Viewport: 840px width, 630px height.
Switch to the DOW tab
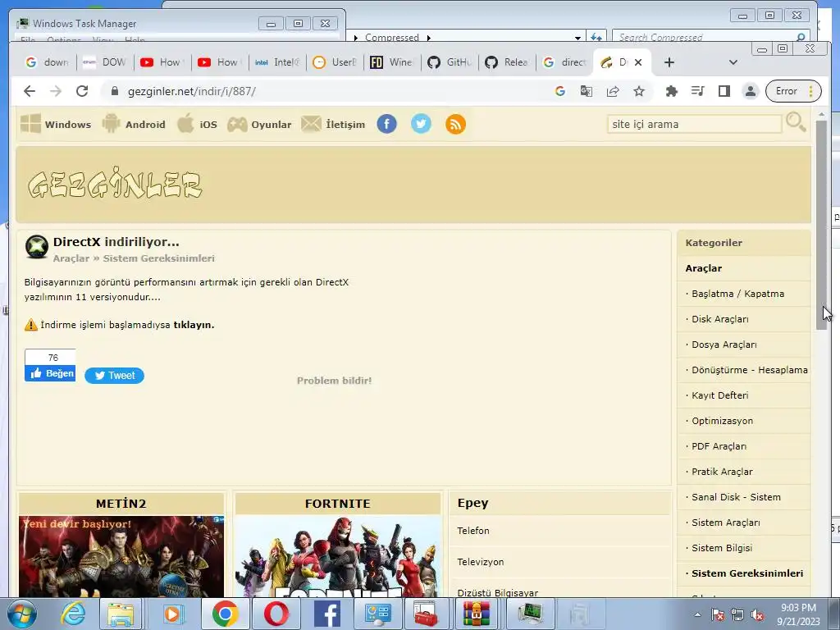(105, 62)
